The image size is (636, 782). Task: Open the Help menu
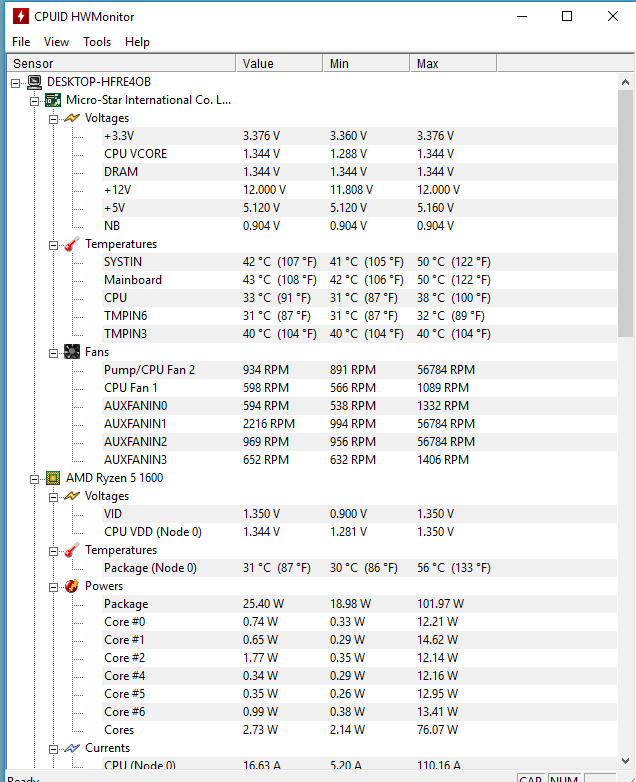(x=137, y=42)
